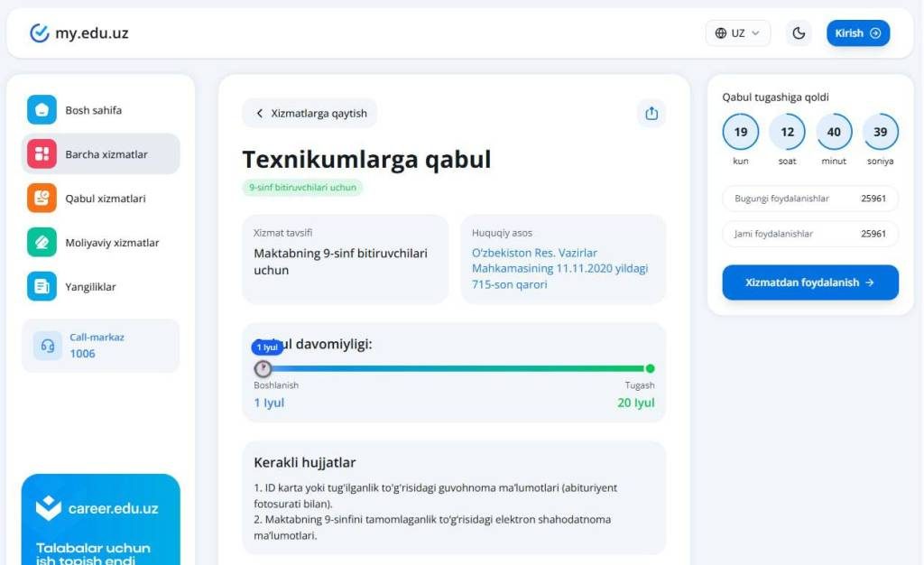Screen dimensions: 924x565
Task: Open Qabul xizmatlari menu item
Action: (x=101, y=198)
